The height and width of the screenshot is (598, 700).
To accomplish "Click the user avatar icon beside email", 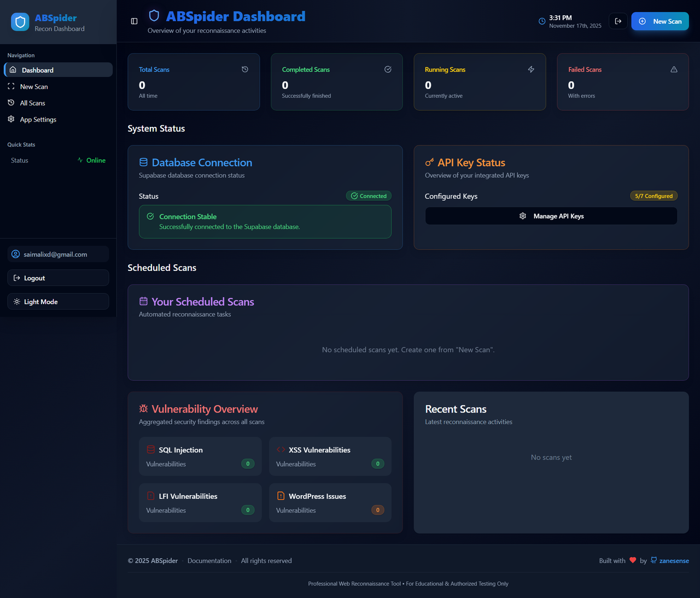I will pos(16,254).
